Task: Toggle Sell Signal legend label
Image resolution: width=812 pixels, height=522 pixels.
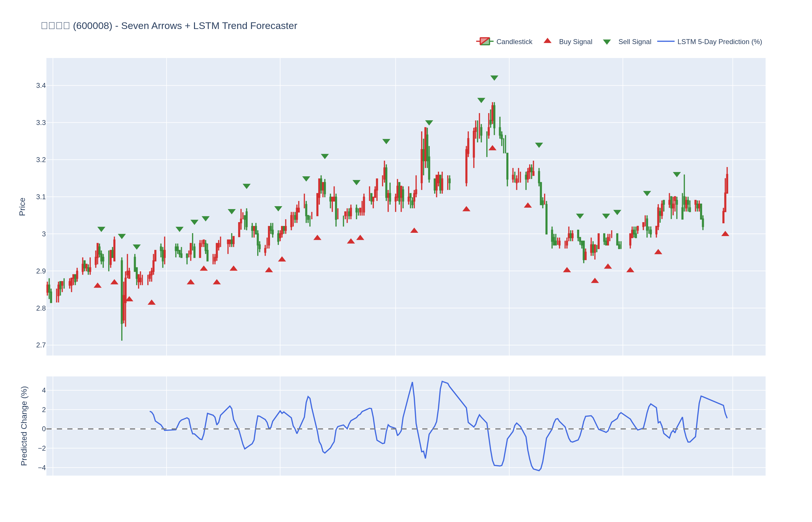Action: (x=635, y=42)
